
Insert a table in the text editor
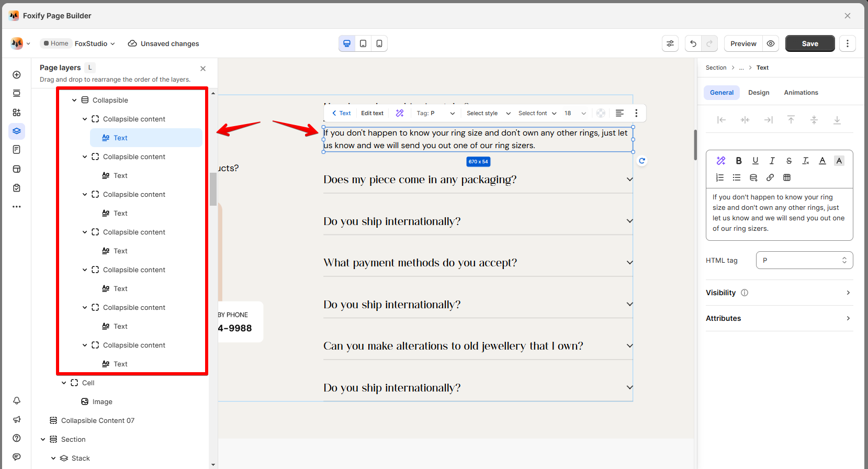click(x=787, y=177)
